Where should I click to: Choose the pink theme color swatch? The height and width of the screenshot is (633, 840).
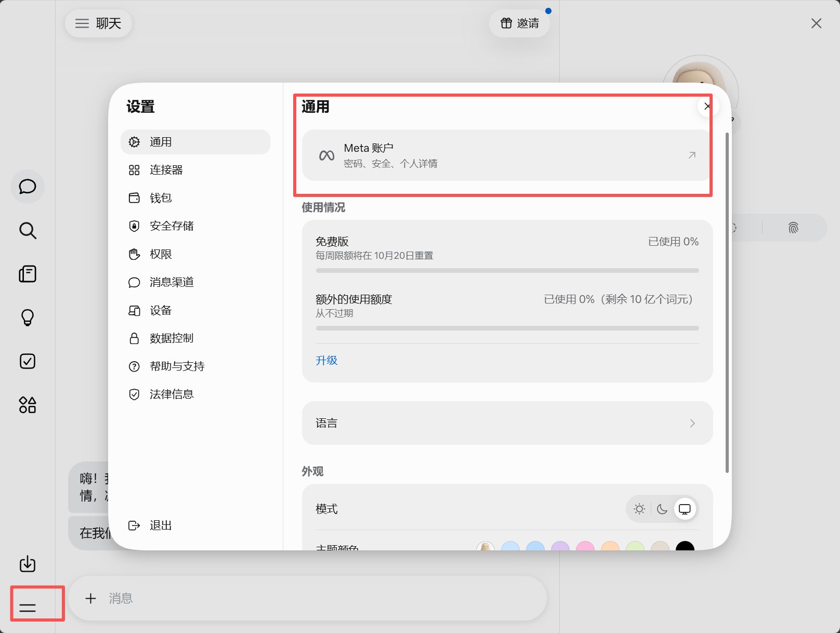(x=585, y=546)
